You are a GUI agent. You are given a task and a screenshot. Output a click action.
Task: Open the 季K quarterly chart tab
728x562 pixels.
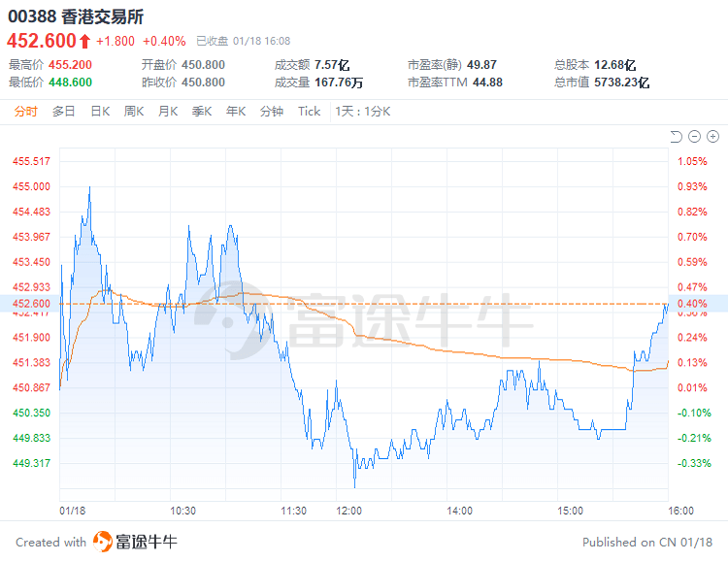pos(202,112)
